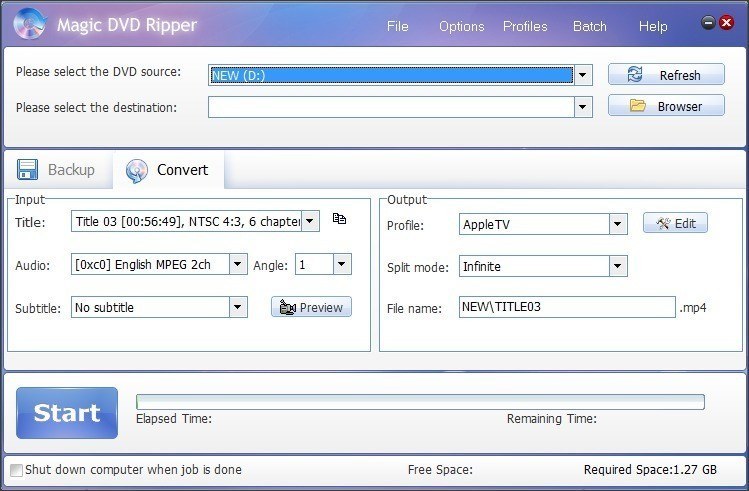Image resolution: width=749 pixels, height=491 pixels.
Task: Open the Help menu
Action: pos(653,26)
